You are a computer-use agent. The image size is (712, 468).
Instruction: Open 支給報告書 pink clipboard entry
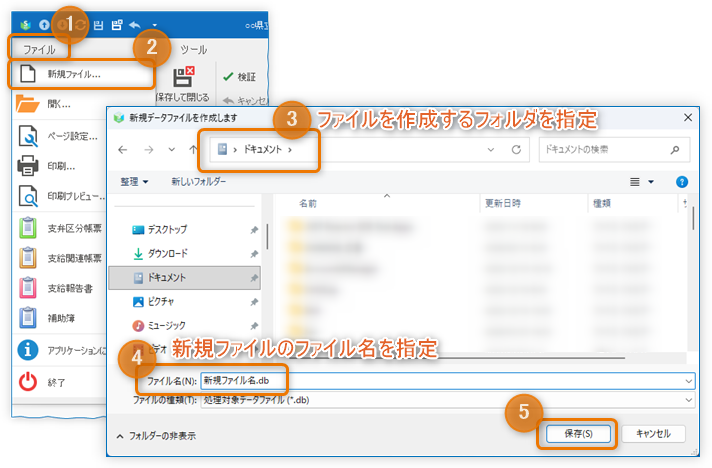point(59,288)
